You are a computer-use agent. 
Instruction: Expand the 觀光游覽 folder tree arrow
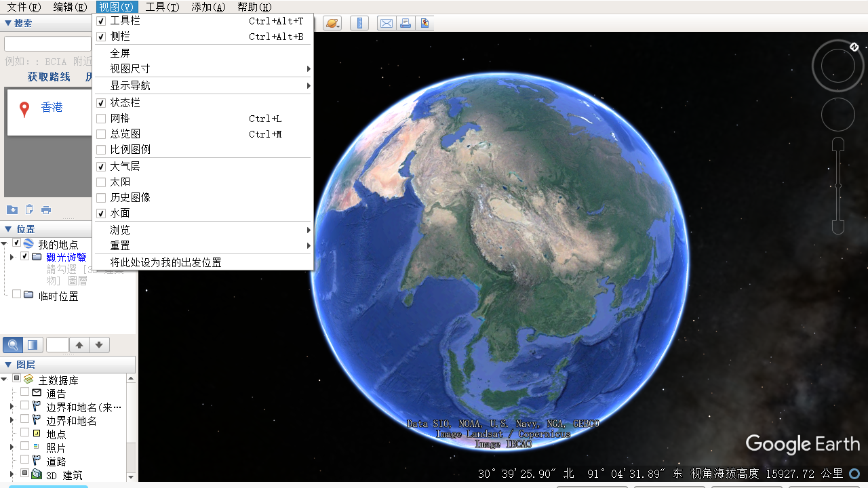(12, 257)
